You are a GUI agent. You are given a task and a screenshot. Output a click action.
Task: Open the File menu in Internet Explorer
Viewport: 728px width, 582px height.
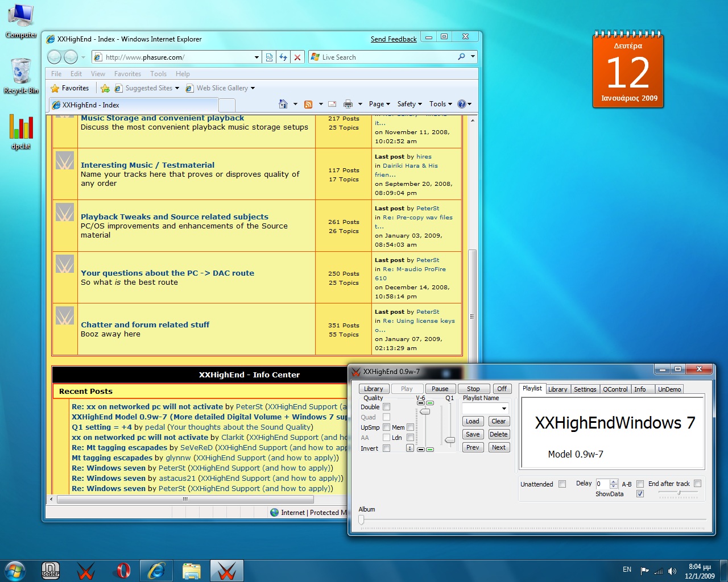coord(56,74)
